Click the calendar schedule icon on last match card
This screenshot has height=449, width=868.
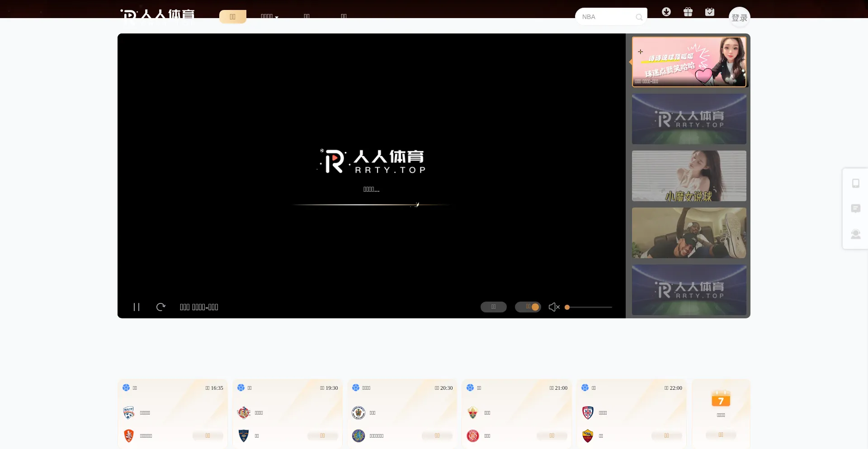click(721, 399)
